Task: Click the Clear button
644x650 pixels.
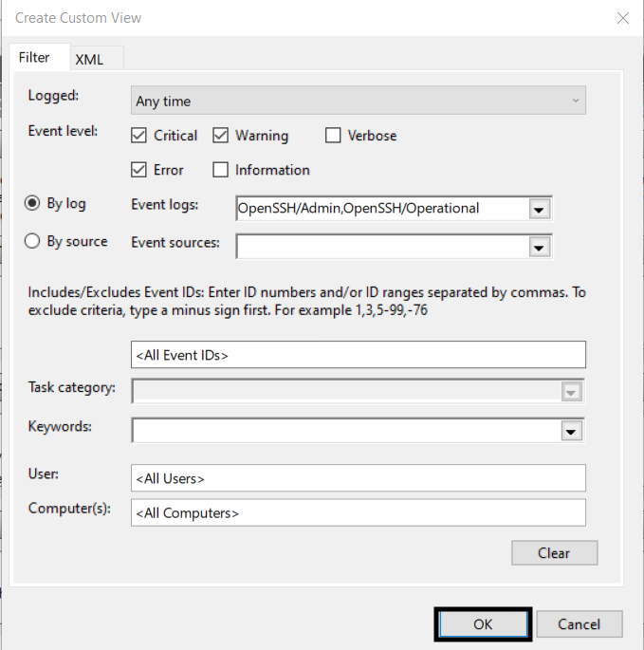Action: click(554, 553)
